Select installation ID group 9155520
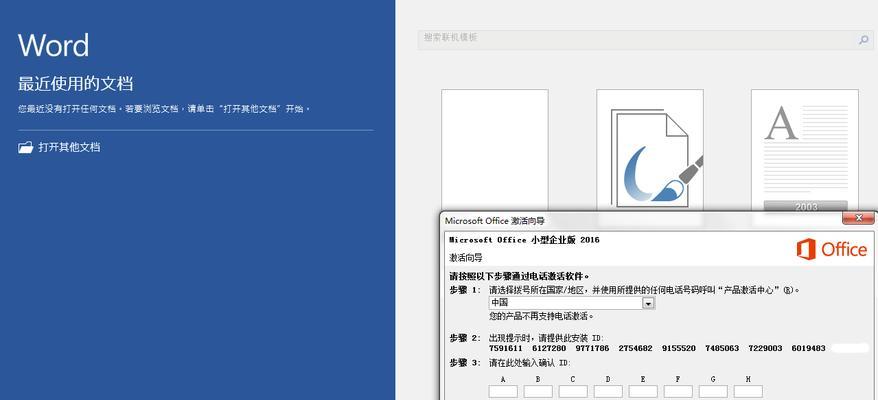878x400 pixels. click(679, 348)
